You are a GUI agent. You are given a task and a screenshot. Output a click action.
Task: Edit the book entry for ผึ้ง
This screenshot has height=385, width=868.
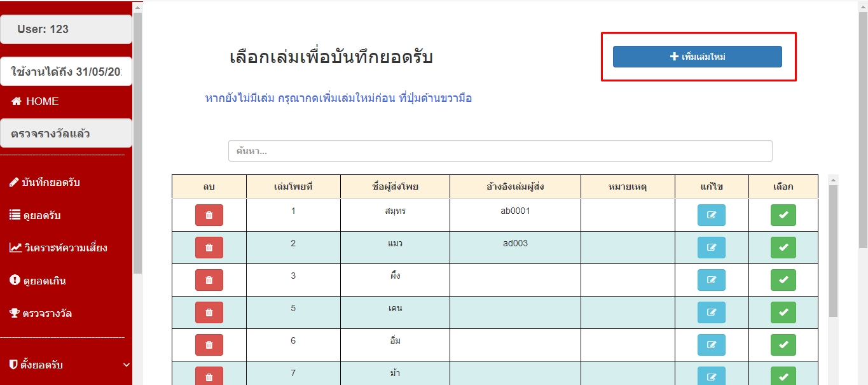711,280
